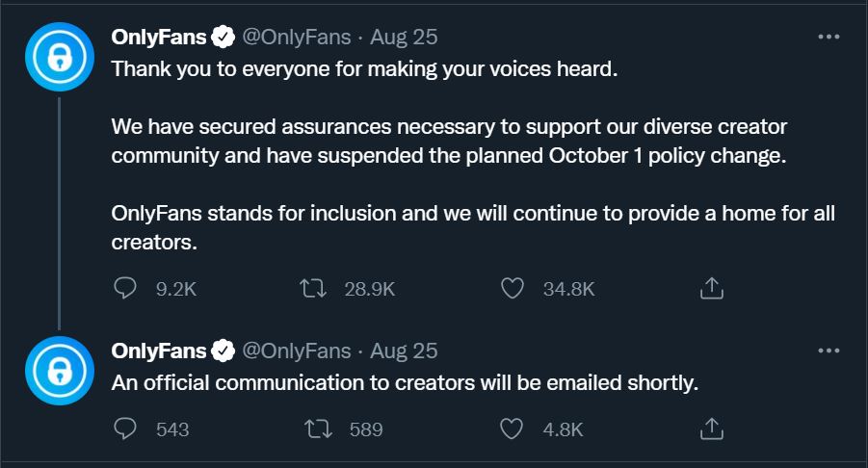The height and width of the screenshot is (468, 868).
Task: Like the tweet with 34.8K likes
Action: point(513,287)
